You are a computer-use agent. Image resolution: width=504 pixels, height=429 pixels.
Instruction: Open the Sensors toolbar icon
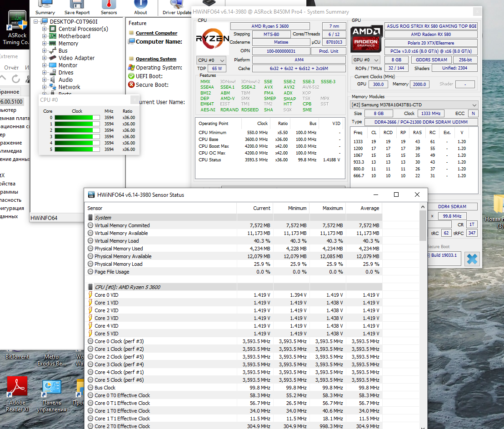coord(109,8)
